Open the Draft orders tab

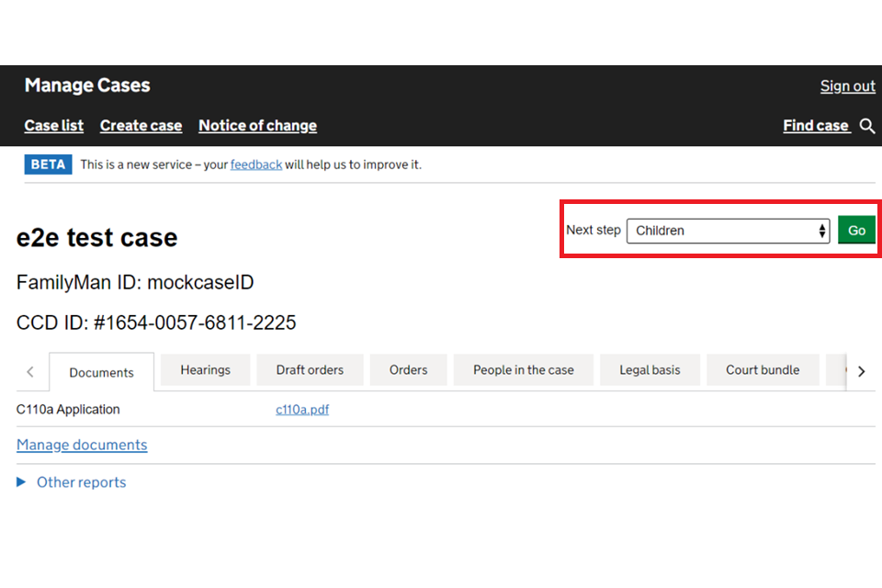click(310, 370)
